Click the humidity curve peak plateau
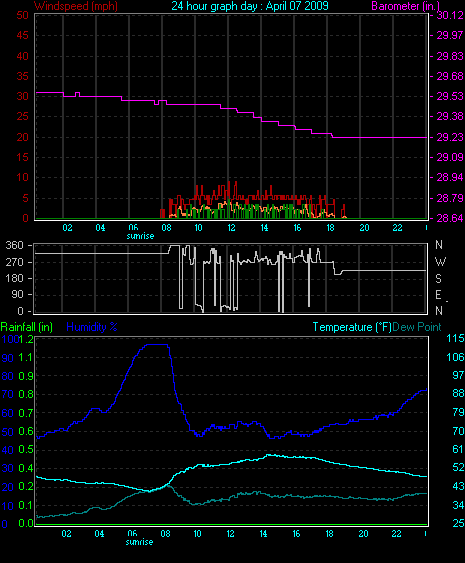 (156, 345)
